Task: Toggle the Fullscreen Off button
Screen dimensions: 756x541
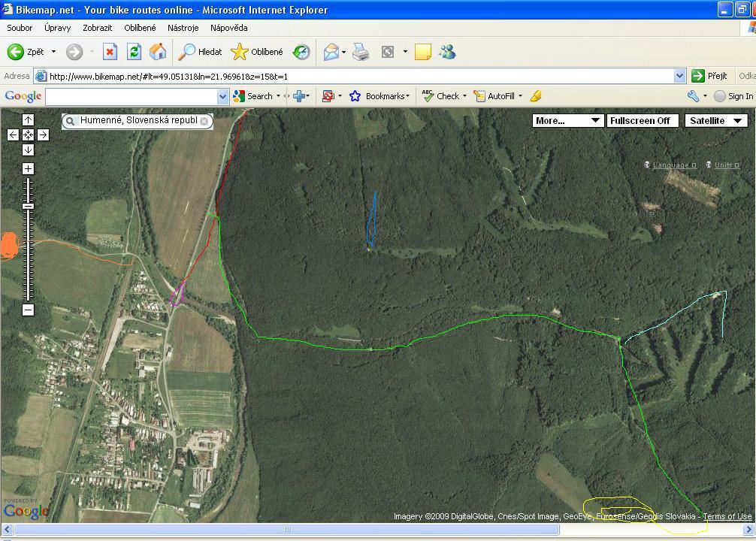Action: 643,120
